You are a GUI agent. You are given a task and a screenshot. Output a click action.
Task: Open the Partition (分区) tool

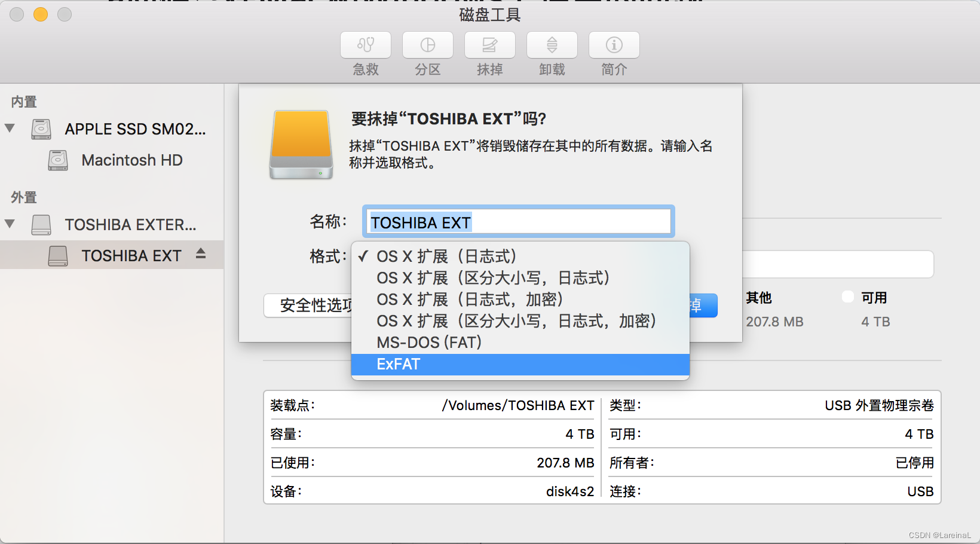pyautogui.click(x=428, y=45)
